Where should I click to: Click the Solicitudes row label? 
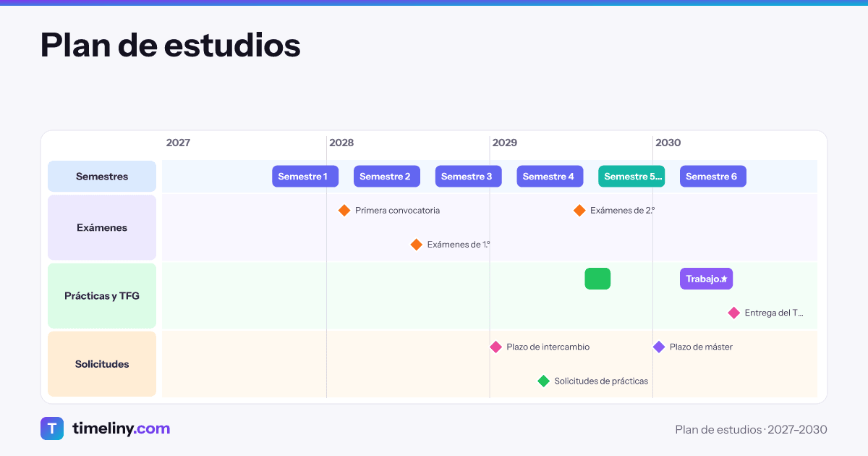tap(102, 364)
